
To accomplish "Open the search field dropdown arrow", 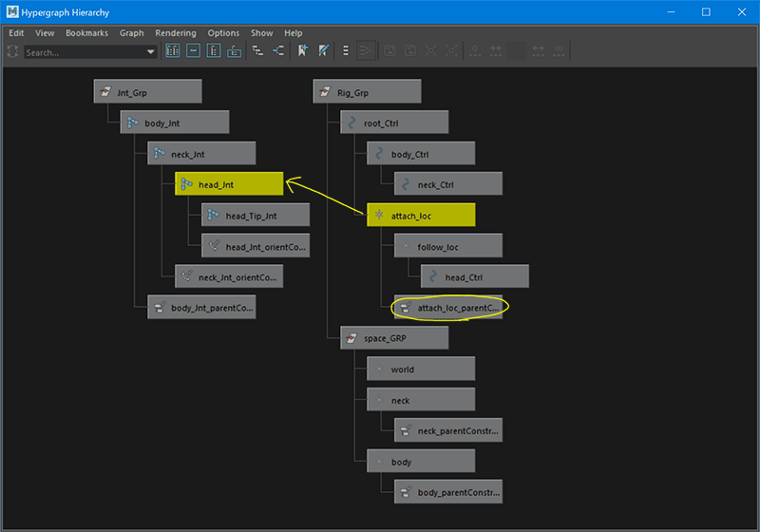I will pos(151,52).
